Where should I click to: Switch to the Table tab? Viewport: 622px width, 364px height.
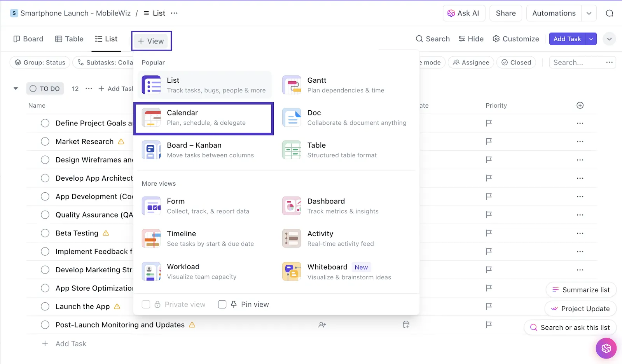[69, 39]
